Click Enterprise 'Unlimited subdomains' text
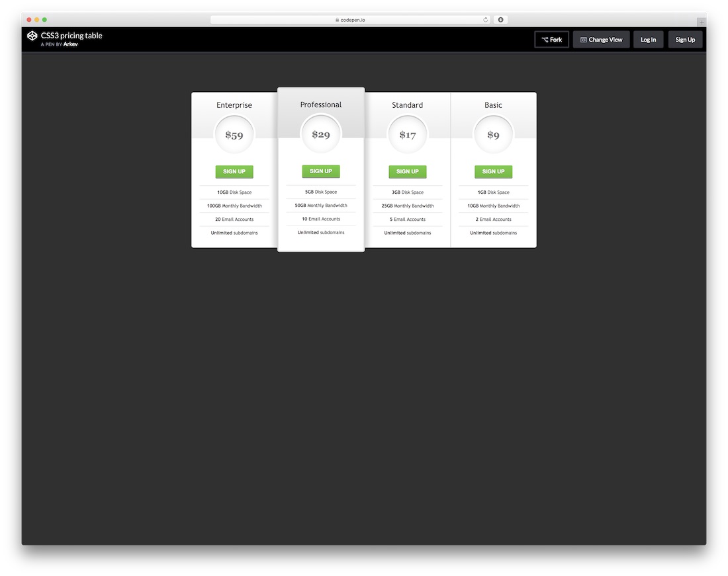This screenshot has height=576, width=728. pyautogui.click(x=234, y=233)
